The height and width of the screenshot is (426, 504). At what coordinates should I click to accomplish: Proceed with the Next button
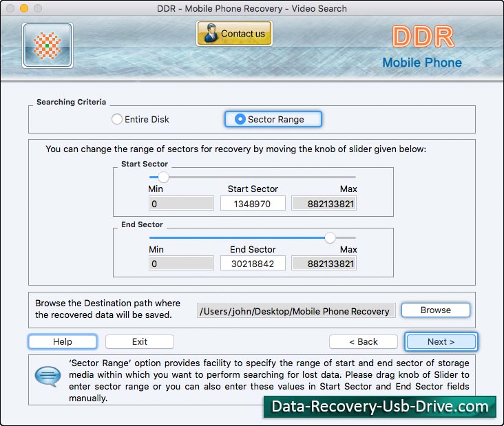pos(441,341)
